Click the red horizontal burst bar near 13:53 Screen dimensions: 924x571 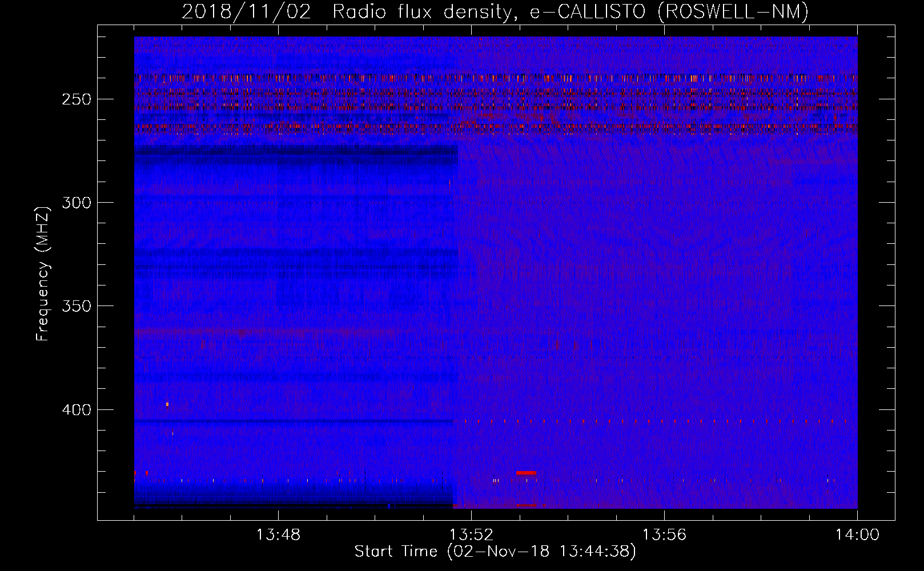(x=526, y=473)
